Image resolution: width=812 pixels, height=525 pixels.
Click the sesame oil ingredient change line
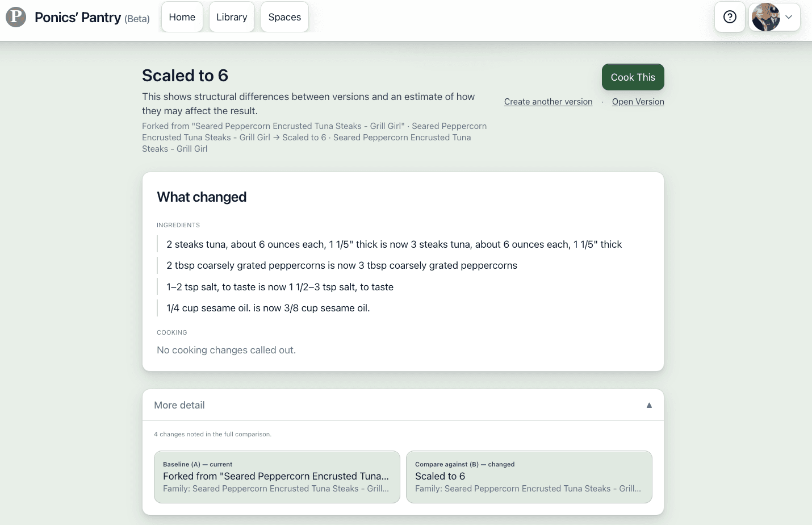pos(268,308)
